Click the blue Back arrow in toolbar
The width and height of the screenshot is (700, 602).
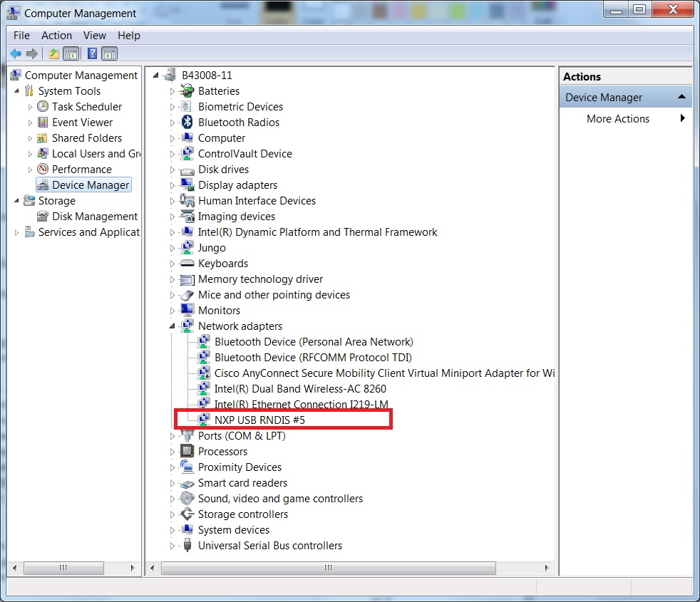tap(16, 53)
